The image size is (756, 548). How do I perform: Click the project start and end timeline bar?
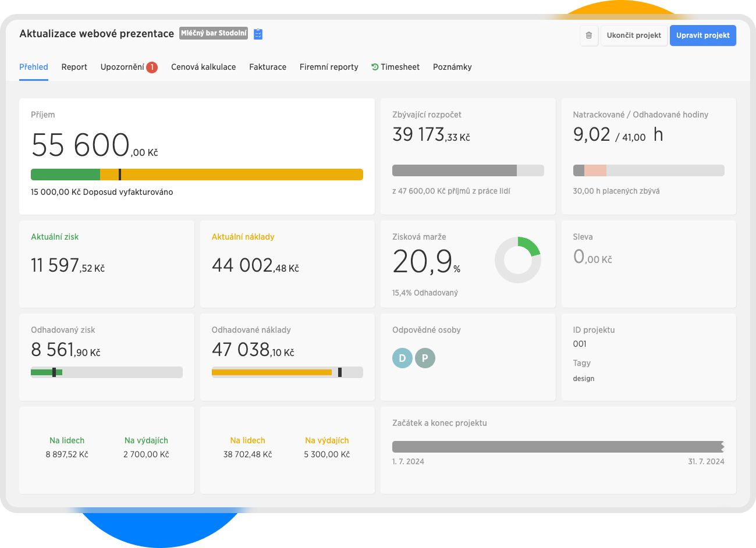(558, 447)
